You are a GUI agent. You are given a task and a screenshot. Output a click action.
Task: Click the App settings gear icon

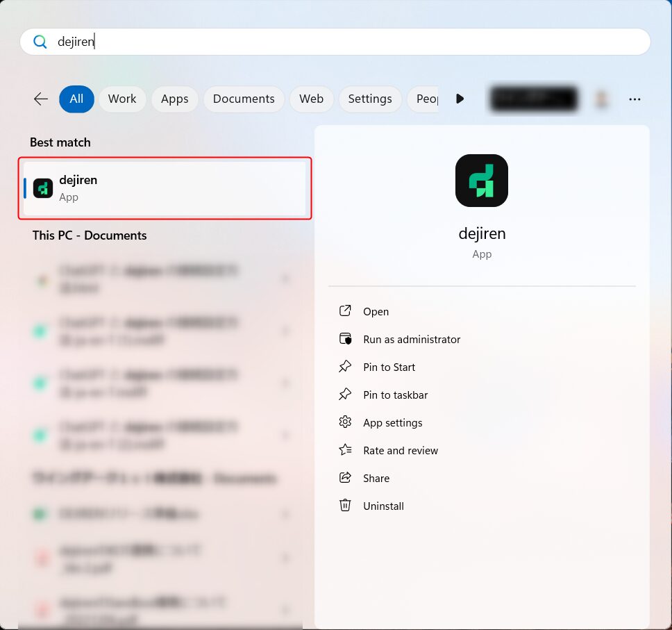(x=345, y=422)
